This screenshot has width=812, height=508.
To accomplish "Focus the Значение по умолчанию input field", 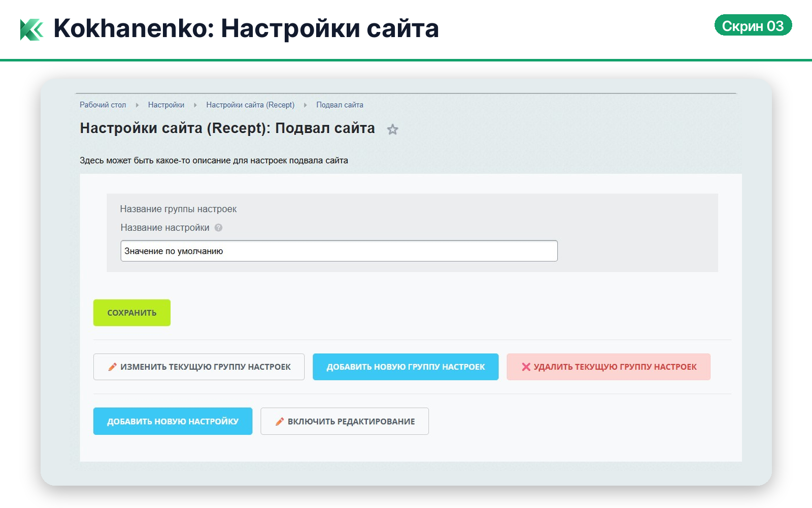I will (x=339, y=251).
